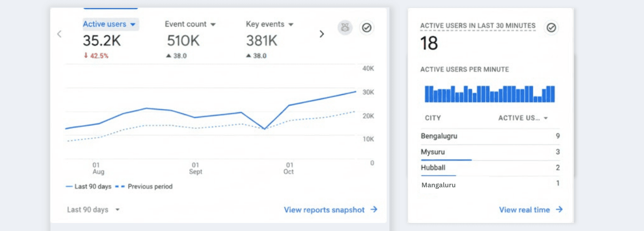This screenshot has width=644, height=231.
Task: Click the arrow next to View real time
Action: point(559,209)
